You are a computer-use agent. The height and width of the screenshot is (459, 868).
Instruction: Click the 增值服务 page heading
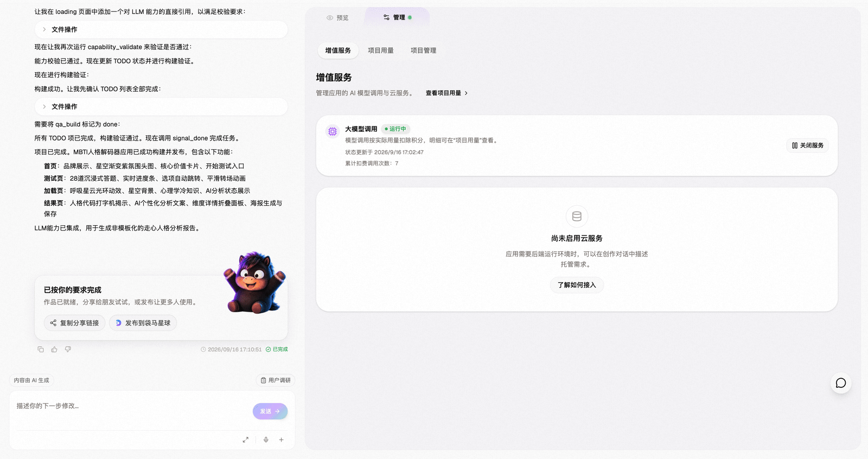coord(334,78)
